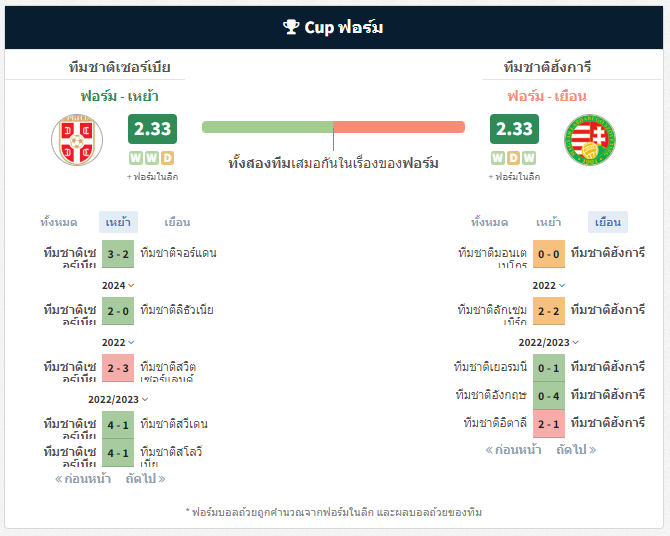Viewport: 670px width, 536px height.
Task: Expand the 2022/2023 season dropdown for Hungary
Action: tap(549, 342)
